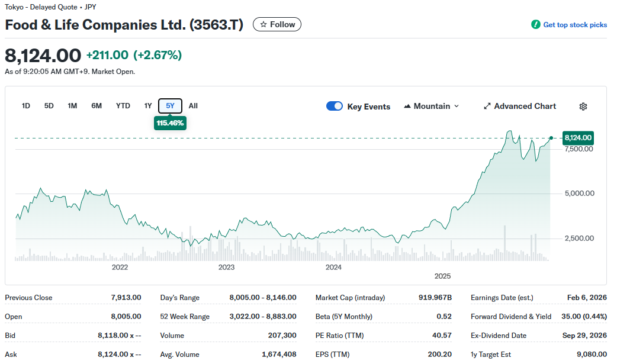
Task: Show the All time range
Action: point(193,106)
